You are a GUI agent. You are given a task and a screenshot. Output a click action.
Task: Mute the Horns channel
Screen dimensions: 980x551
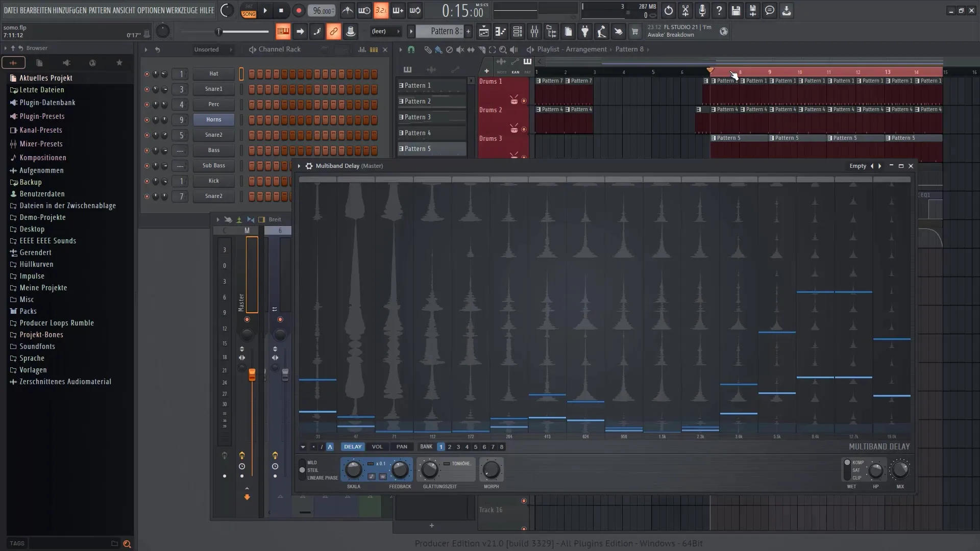[x=147, y=120]
